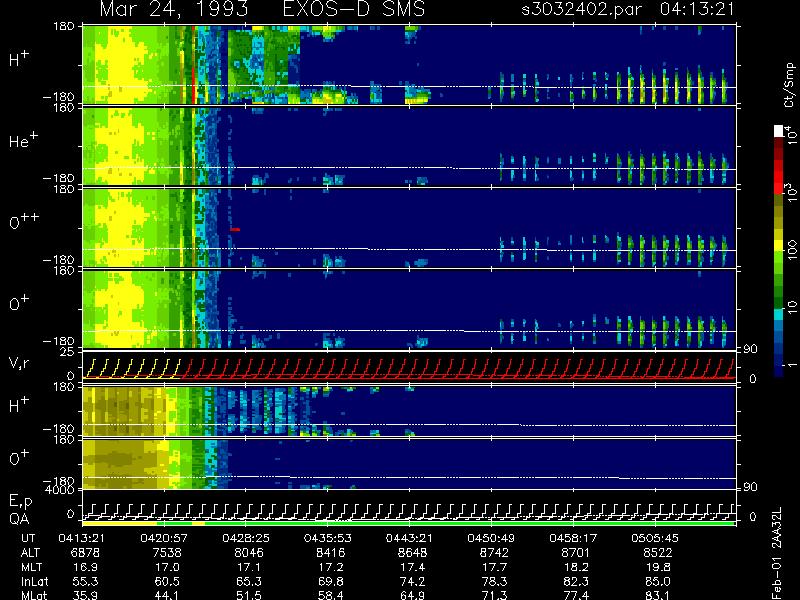Click the UT value '0435:53'

(x=328, y=538)
